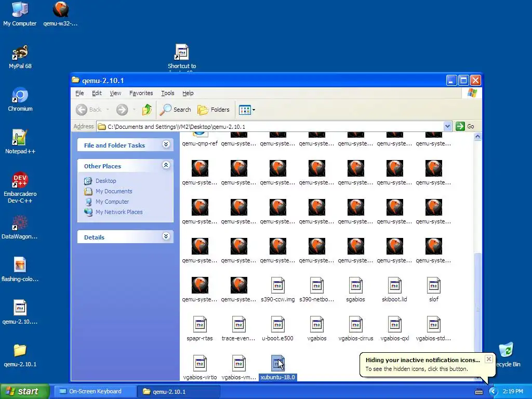Select Notepad++ desktop icon
Viewport: 532px width, 399px height.
(x=20, y=142)
